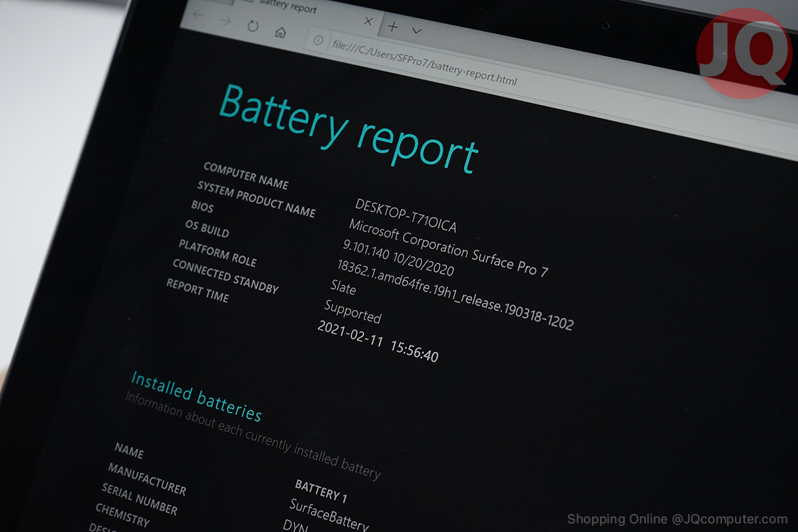798x532 pixels.
Task: Reload the page with refresh icon
Action: tap(253, 26)
